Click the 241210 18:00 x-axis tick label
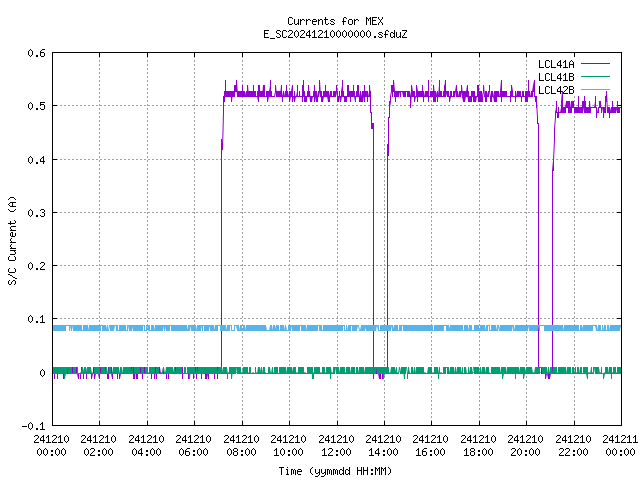This screenshot has height=480, width=640. coord(478,446)
